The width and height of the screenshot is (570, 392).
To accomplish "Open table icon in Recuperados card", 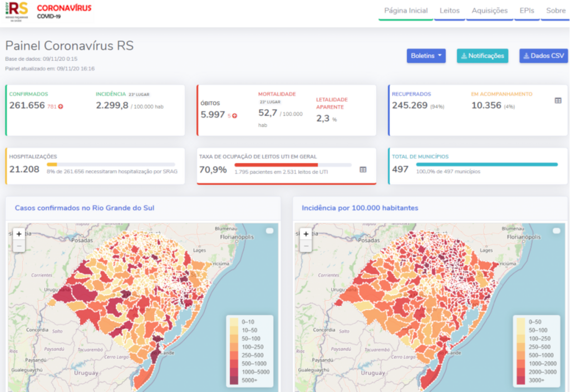I will click(558, 100).
